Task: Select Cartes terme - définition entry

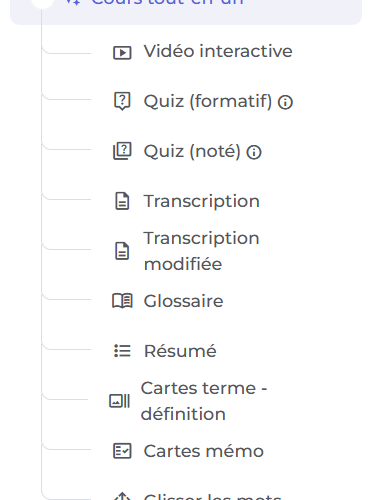Action: click(x=204, y=401)
